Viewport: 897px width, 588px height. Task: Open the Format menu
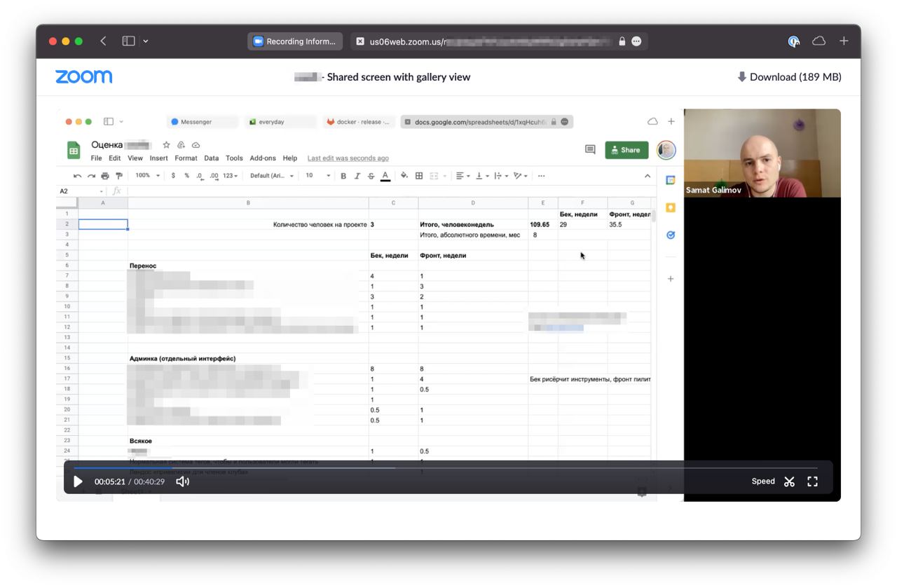coord(186,158)
